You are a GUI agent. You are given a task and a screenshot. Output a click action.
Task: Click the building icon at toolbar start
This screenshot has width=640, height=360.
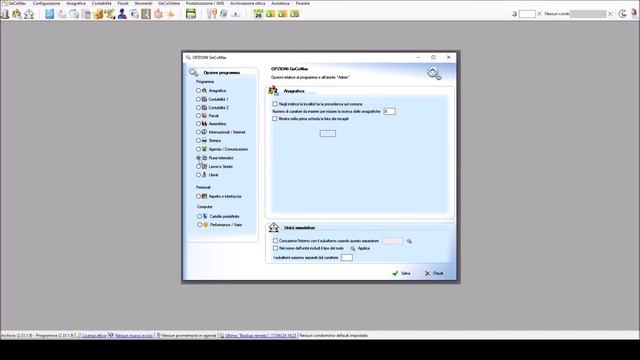coord(5,14)
